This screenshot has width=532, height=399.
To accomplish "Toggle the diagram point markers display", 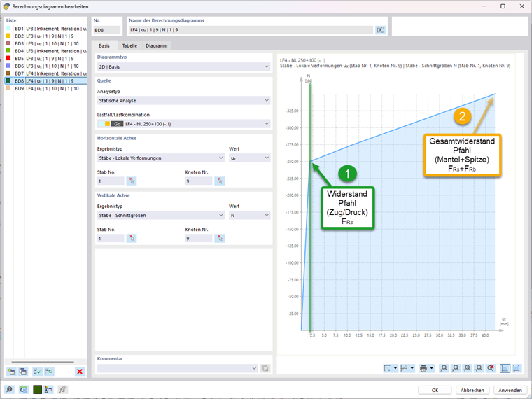I will point(517,368).
